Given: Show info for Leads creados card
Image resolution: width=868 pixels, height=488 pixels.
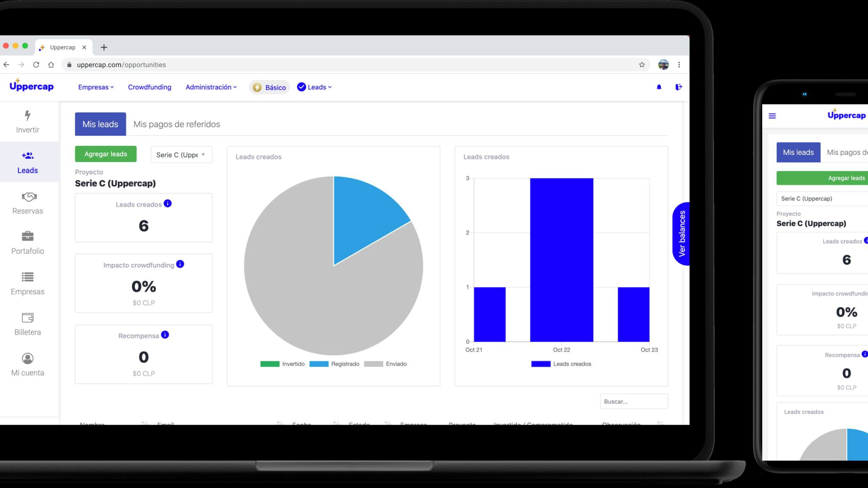Looking at the screenshot, I should point(168,203).
